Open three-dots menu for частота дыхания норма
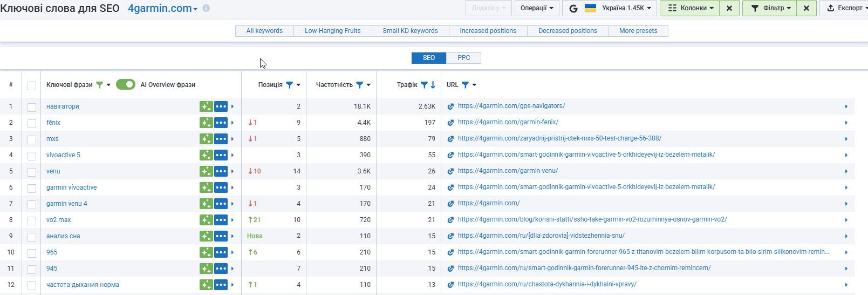The height and width of the screenshot is (295, 868). pos(221,285)
